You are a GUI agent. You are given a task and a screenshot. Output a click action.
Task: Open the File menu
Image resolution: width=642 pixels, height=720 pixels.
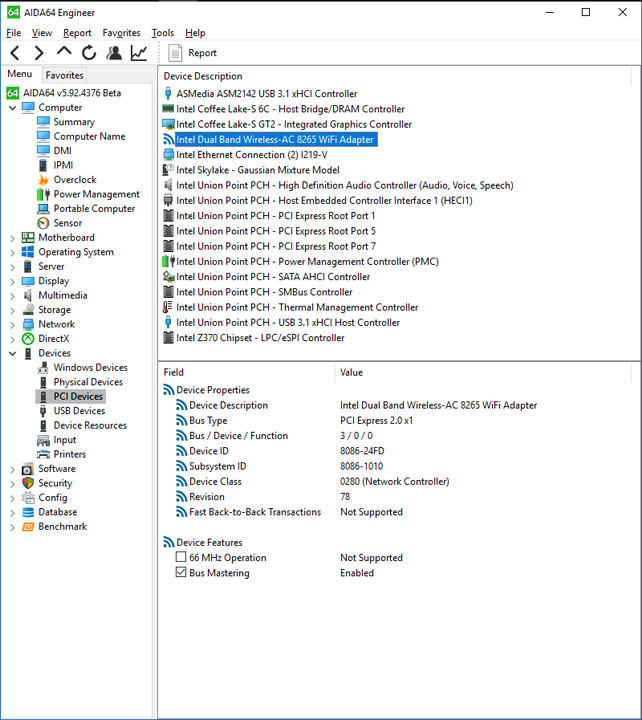coord(14,33)
